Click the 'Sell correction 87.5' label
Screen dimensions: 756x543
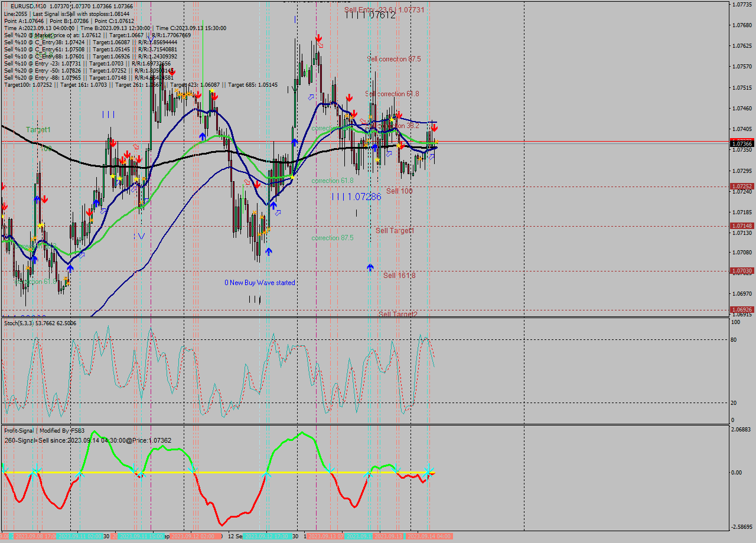pos(394,59)
